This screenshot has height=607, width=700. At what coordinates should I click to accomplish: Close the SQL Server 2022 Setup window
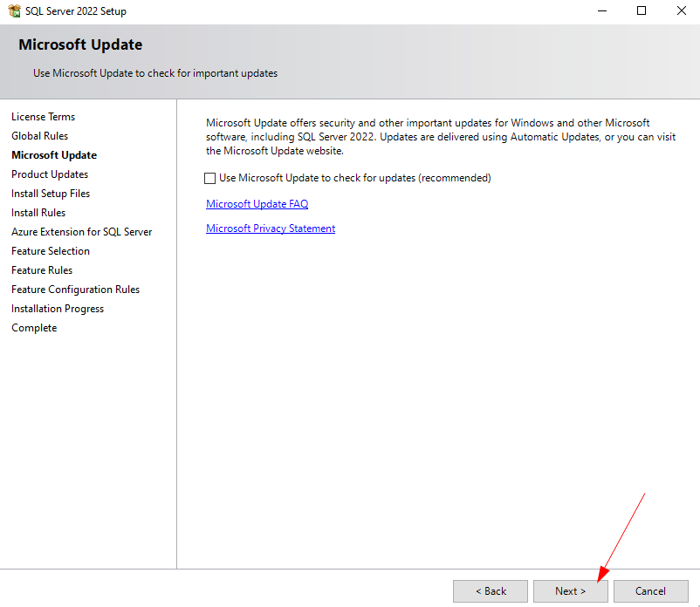(x=682, y=10)
